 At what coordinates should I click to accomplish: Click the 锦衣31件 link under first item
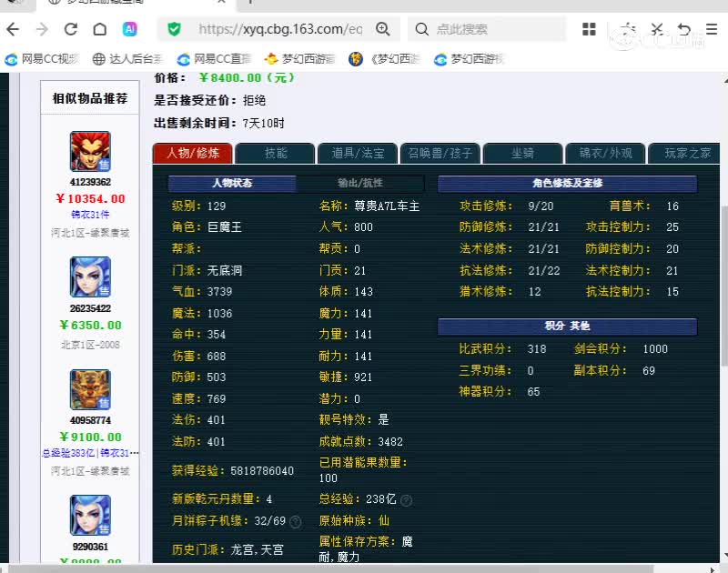[x=90, y=215]
